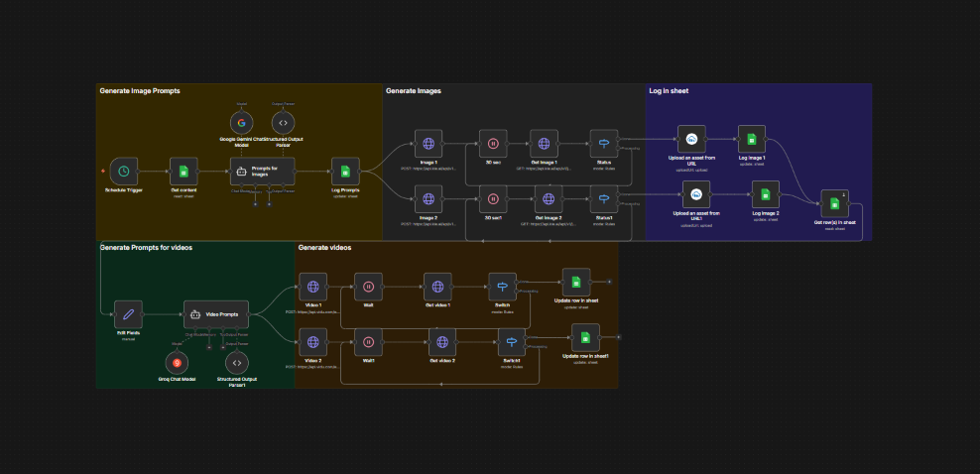Open the 30 sec1 wait node
Screen dimensions: 980x474
pyautogui.click(x=493, y=198)
